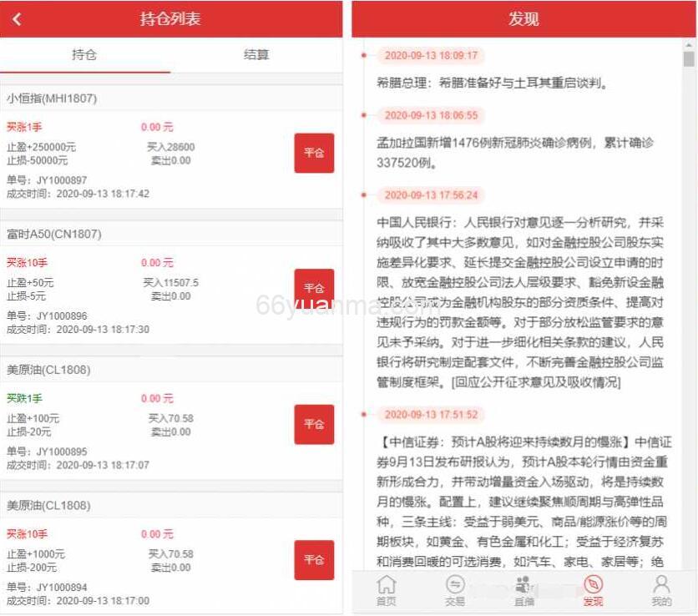Click the red dot beside 17:56:24 timestamp
The width and height of the screenshot is (698, 616).
tap(362, 196)
